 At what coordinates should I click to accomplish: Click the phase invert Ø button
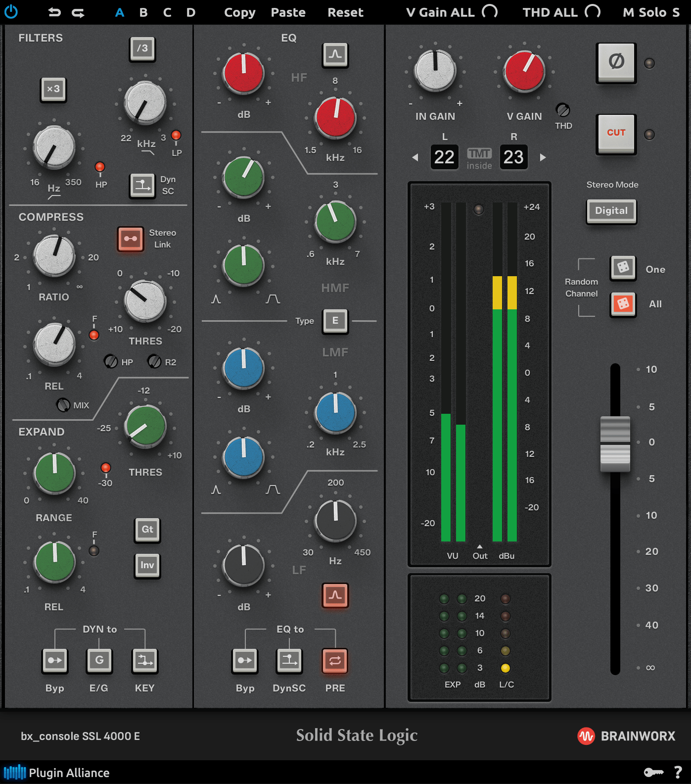616,62
